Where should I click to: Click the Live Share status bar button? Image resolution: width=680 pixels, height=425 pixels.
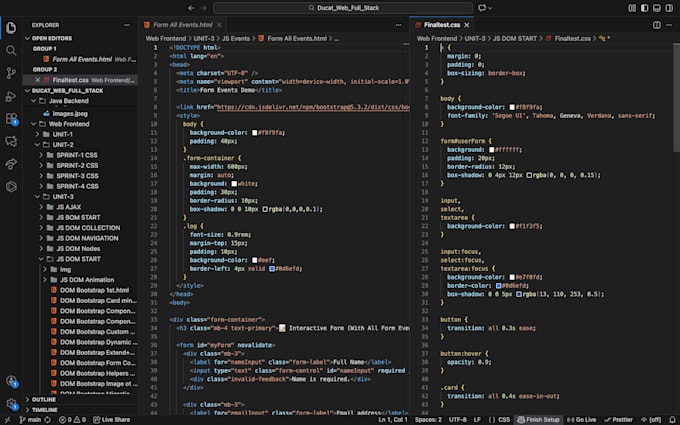111,420
